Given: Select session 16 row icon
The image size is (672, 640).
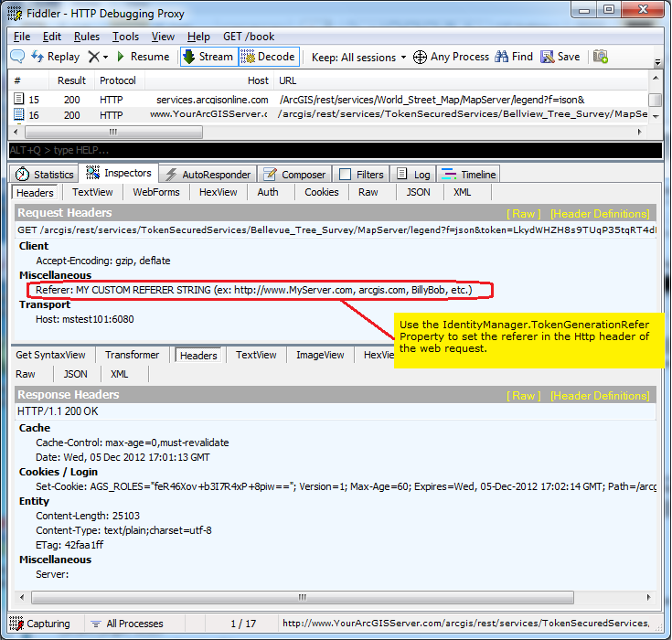Looking at the screenshot, I should (18, 114).
